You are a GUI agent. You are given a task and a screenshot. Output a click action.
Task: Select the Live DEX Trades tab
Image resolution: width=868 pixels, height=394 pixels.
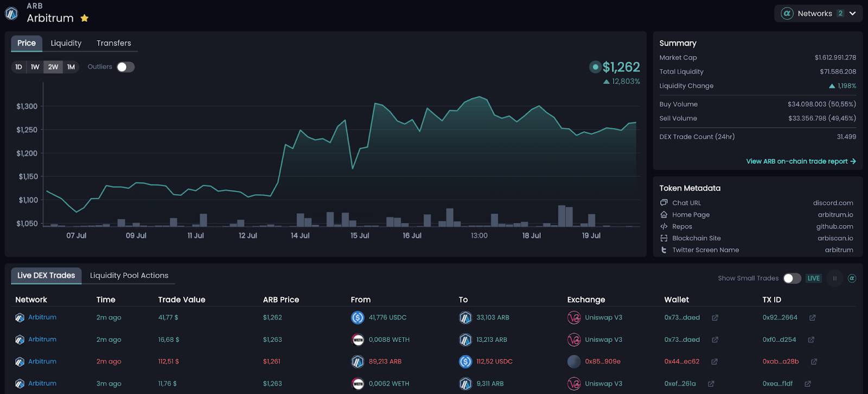(46, 275)
